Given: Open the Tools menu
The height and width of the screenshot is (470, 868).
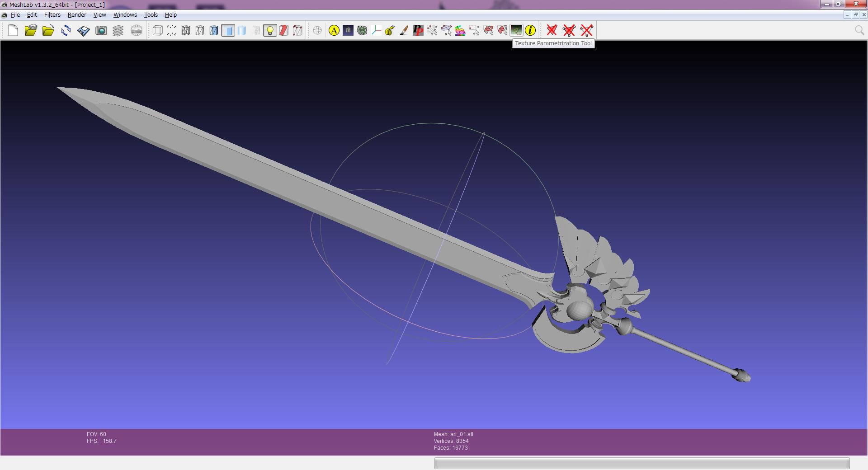Looking at the screenshot, I should pos(151,15).
